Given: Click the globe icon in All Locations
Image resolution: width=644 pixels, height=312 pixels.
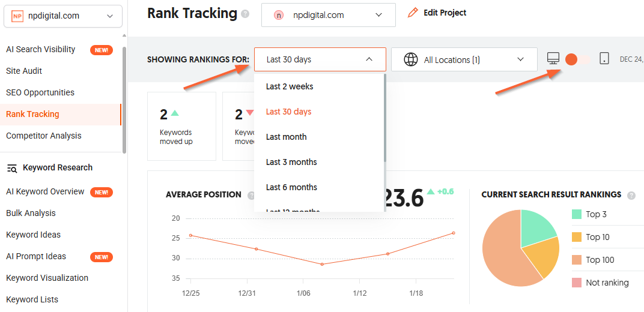Looking at the screenshot, I should [x=411, y=60].
